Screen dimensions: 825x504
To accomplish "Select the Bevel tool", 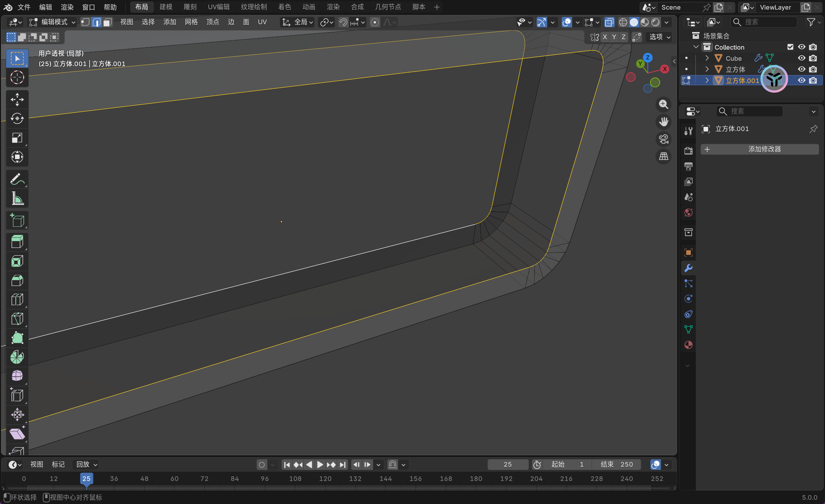I will click(x=17, y=280).
